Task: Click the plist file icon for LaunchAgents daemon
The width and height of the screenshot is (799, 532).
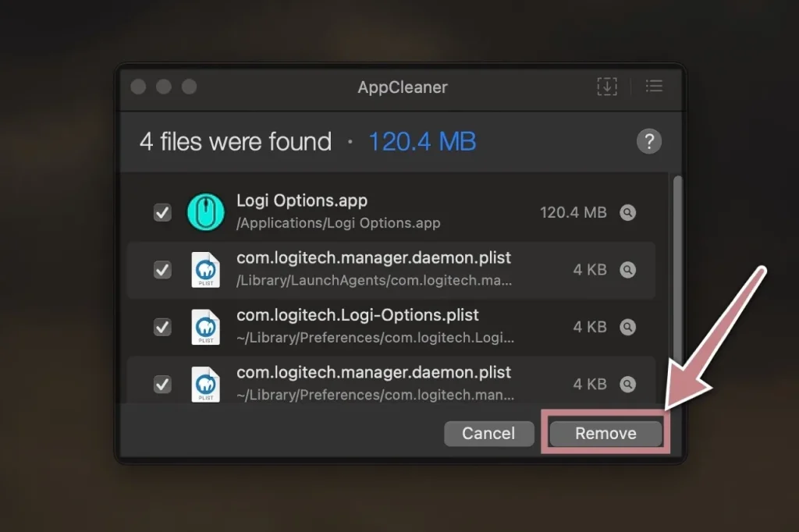Action: (x=206, y=270)
